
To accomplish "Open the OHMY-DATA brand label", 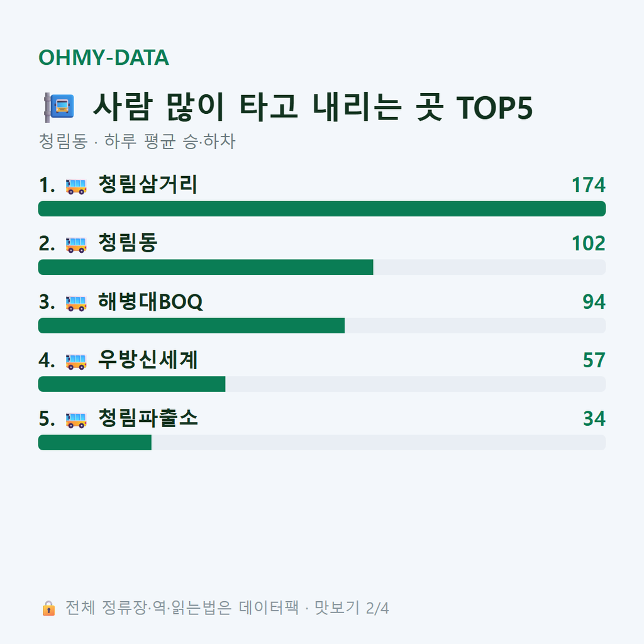I will click(104, 57).
